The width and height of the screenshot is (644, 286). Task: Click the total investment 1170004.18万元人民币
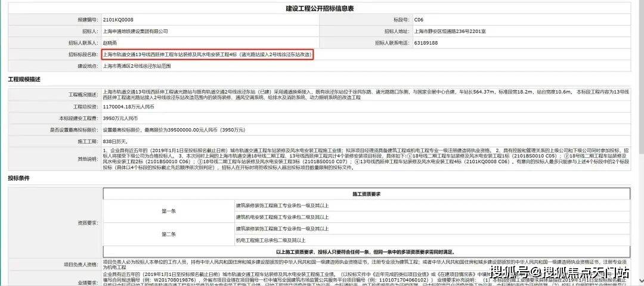(x=128, y=107)
